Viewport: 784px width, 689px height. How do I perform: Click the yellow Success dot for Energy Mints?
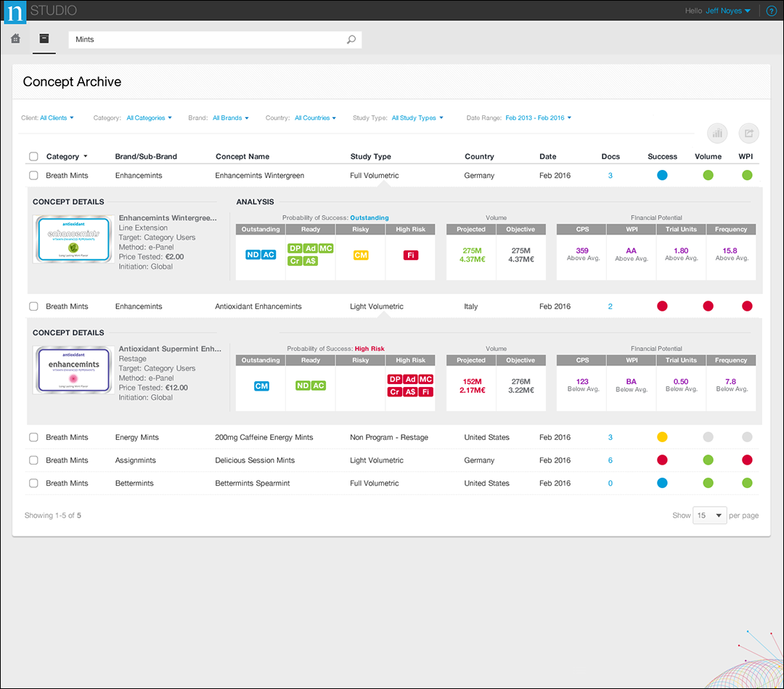click(x=662, y=437)
